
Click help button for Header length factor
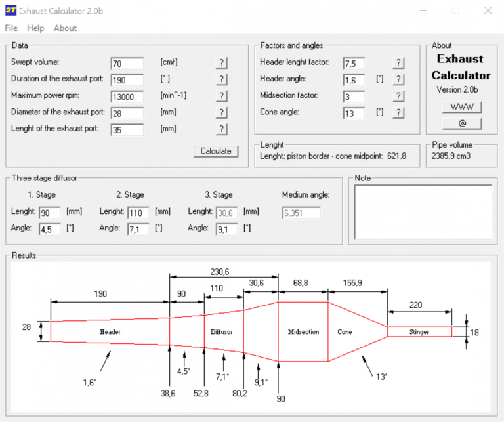(398, 63)
